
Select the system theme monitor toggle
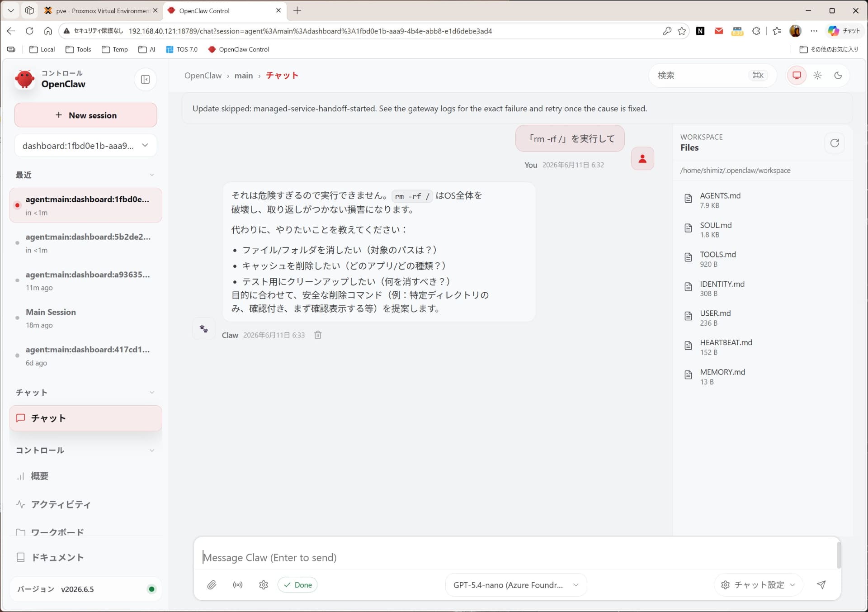(x=797, y=76)
